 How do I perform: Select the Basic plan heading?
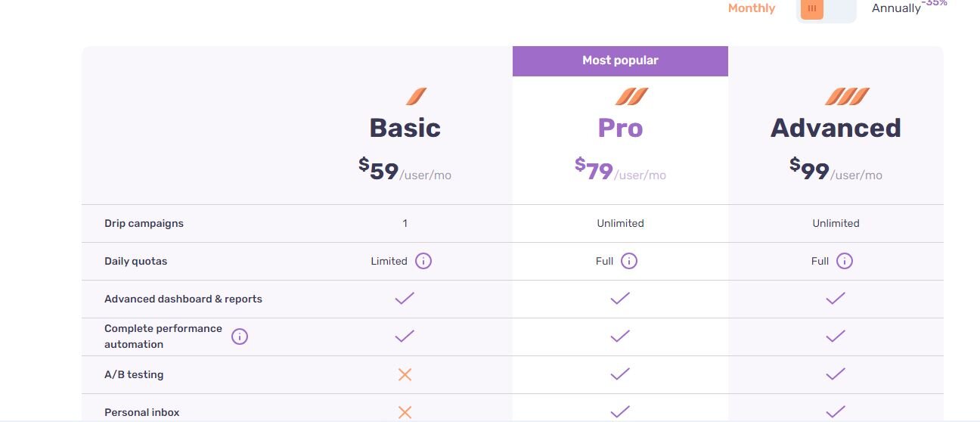(x=405, y=128)
